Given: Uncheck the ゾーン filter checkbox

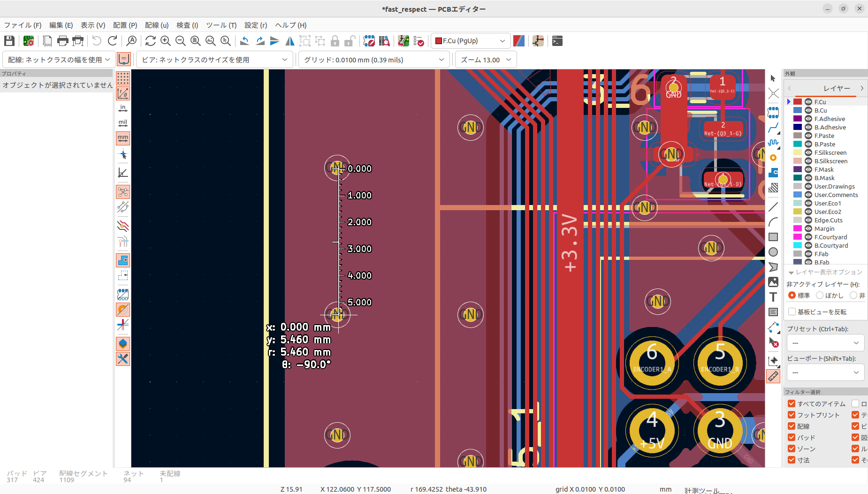Looking at the screenshot, I should 792,448.
